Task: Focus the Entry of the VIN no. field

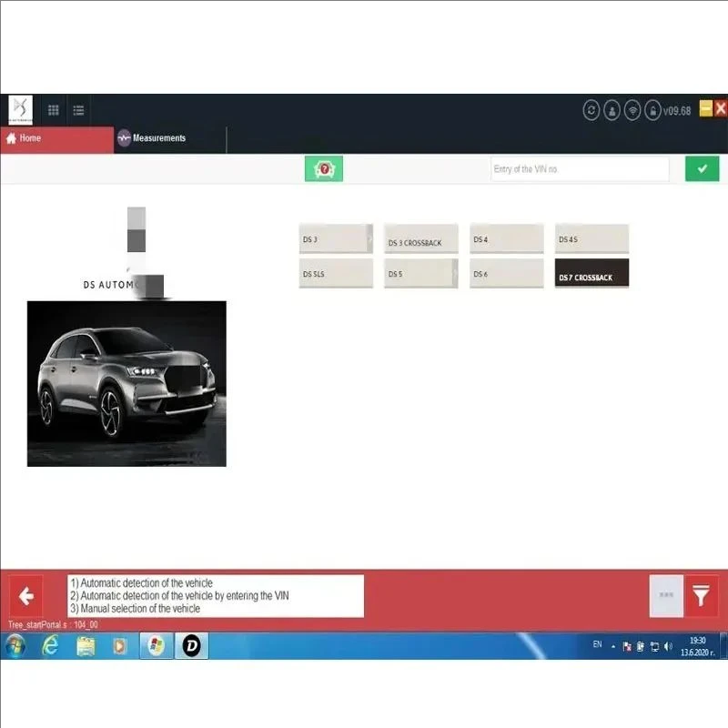Action: [x=580, y=169]
